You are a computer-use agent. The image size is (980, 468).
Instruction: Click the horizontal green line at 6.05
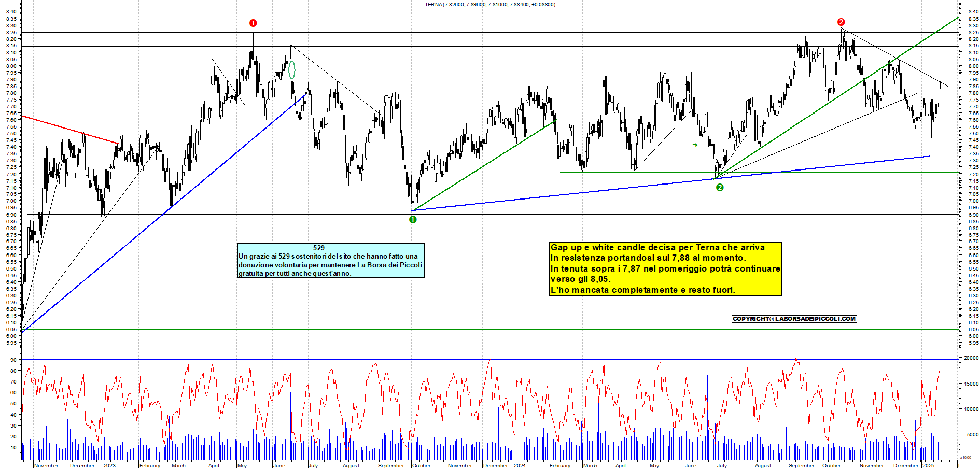tap(490, 329)
